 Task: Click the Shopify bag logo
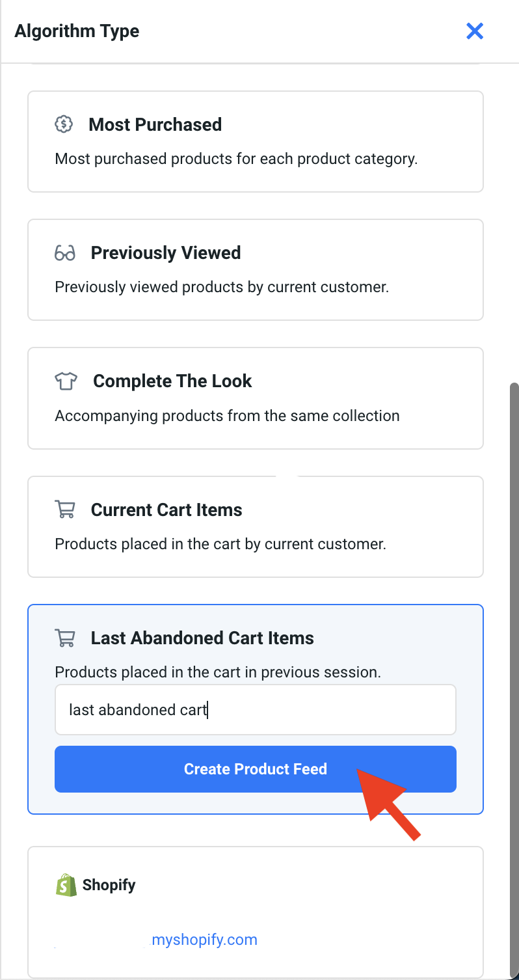pos(66,885)
